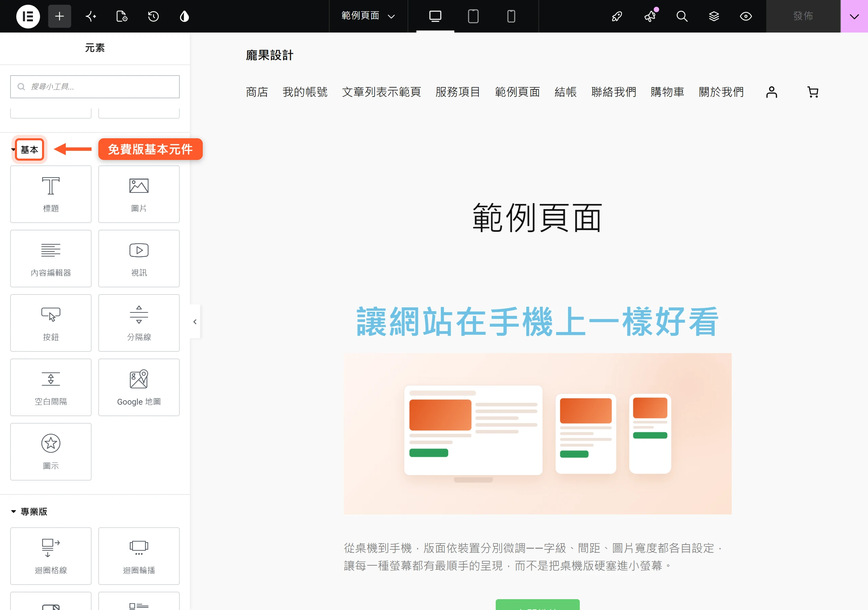Open the 文章列表示範頁 menu link

(x=381, y=92)
